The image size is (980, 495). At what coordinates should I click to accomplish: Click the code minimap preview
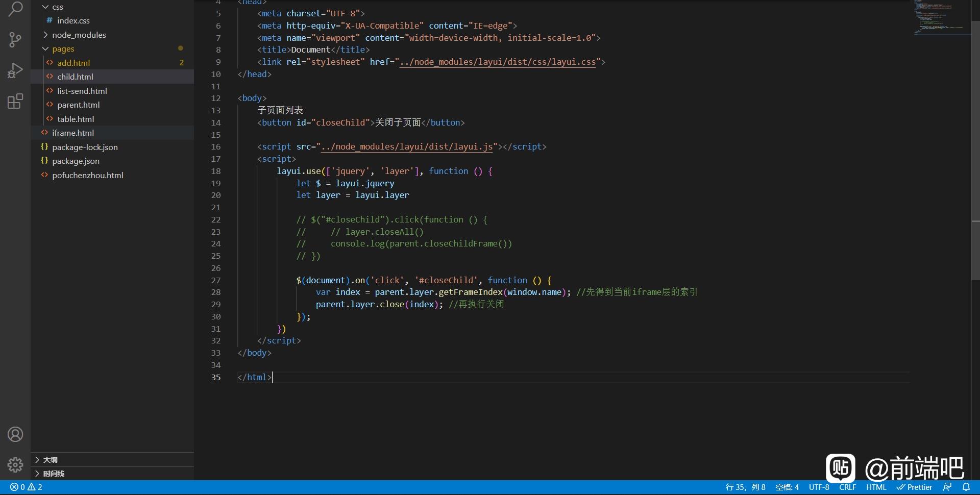942,18
